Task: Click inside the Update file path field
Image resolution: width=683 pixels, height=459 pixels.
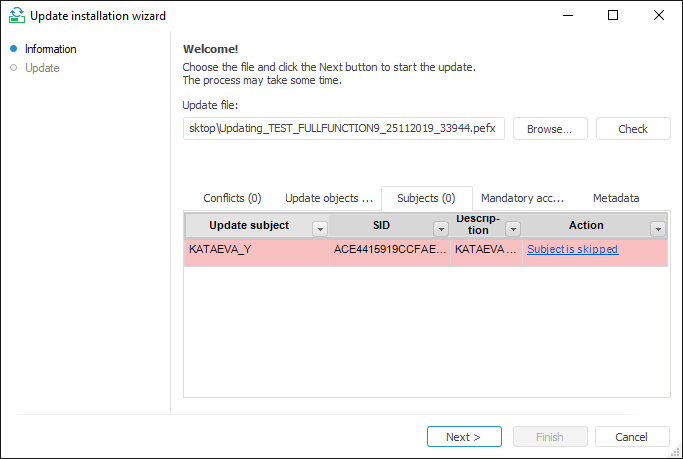Action: click(x=344, y=129)
